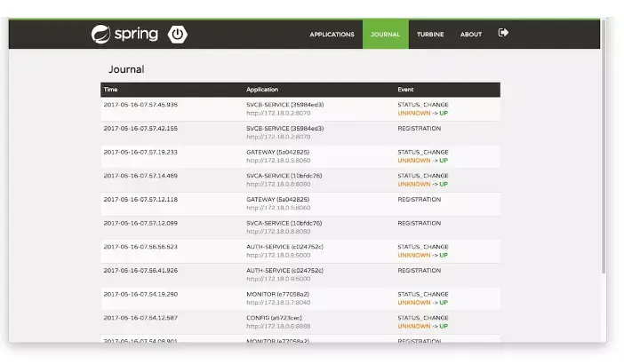The width and height of the screenshot is (624, 364).
Task: Open AUTH-SERVICE URL in the 07.56.56.523 row
Action: point(278,255)
